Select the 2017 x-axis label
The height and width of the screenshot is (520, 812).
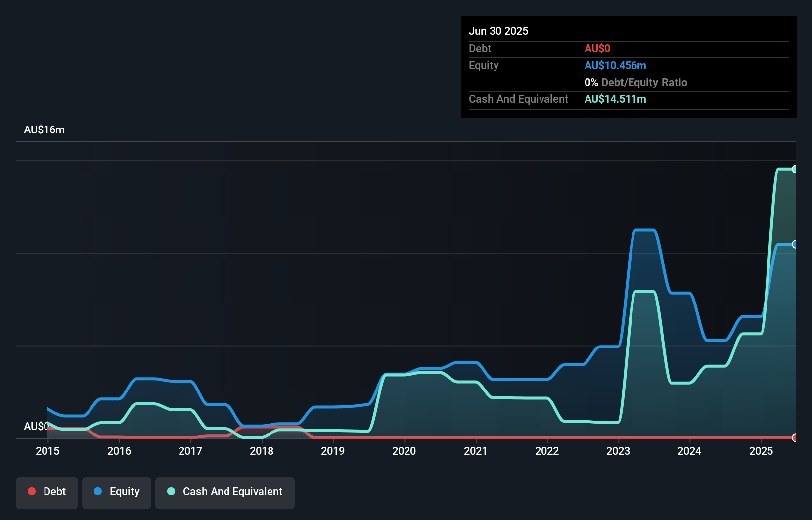click(x=190, y=451)
